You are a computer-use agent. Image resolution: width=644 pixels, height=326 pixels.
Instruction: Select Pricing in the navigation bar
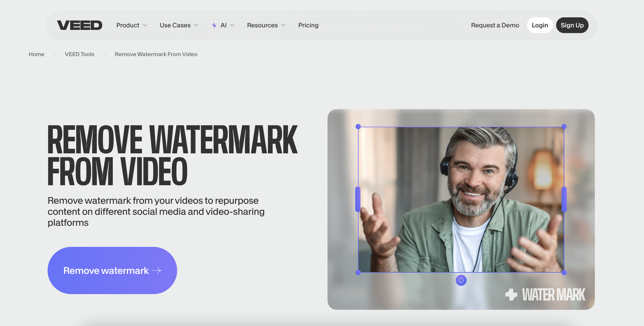[x=308, y=25]
